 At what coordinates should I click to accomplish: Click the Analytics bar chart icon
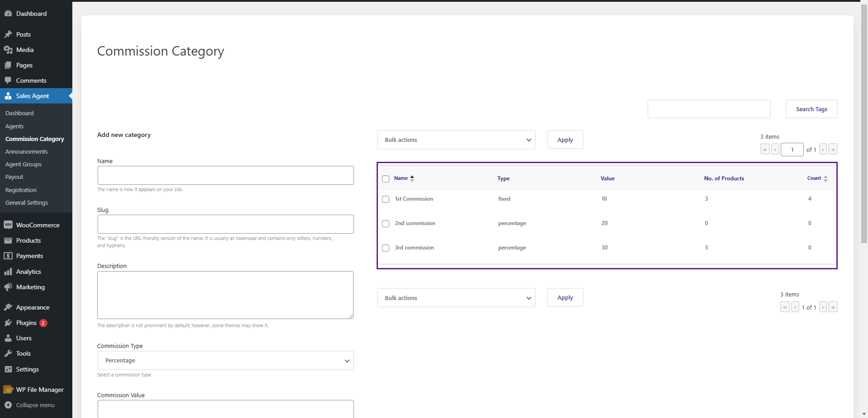8,272
